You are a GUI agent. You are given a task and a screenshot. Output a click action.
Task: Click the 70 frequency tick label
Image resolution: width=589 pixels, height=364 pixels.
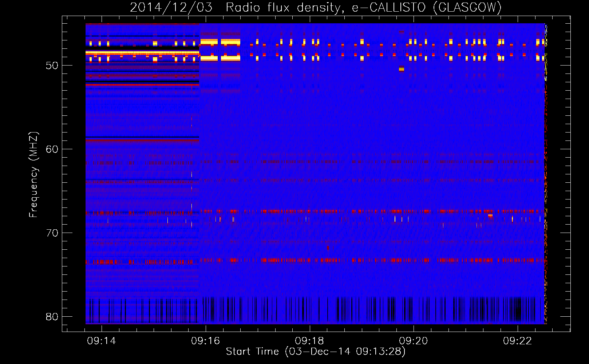[x=52, y=233]
